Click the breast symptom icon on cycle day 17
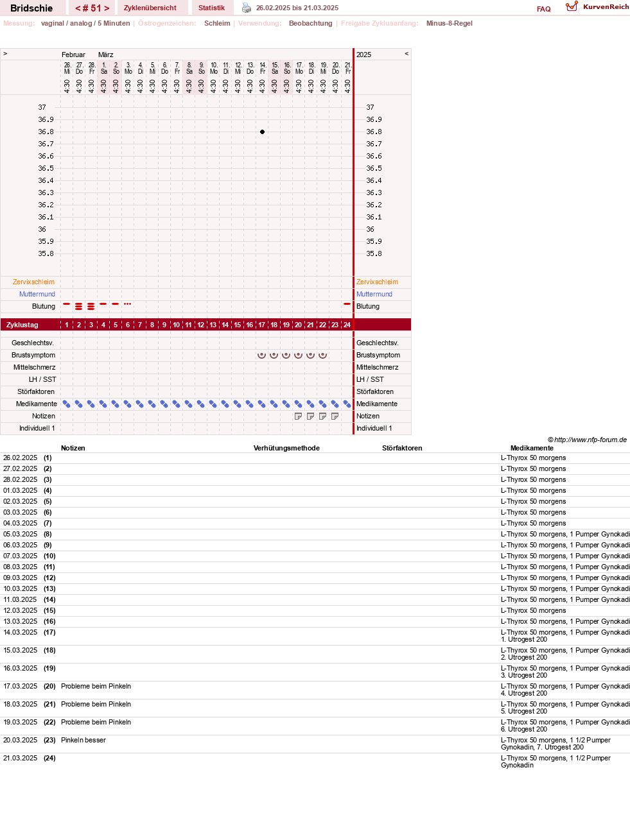Viewport: 630px width, 840px height. tap(261, 355)
